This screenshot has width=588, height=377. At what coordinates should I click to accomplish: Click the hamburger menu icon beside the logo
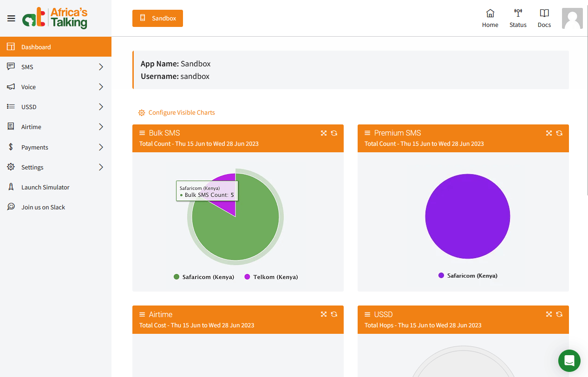pyautogui.click(x=11, y=19)
